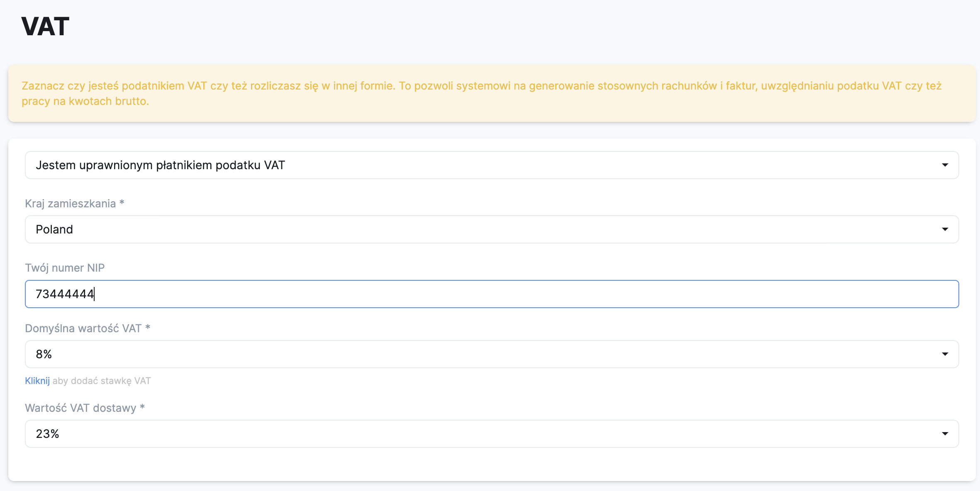Viewport: 980px width, 491px height.
Task: Click the 'aby dodać stawkę VAT' hint text
Action: point(102,381)
